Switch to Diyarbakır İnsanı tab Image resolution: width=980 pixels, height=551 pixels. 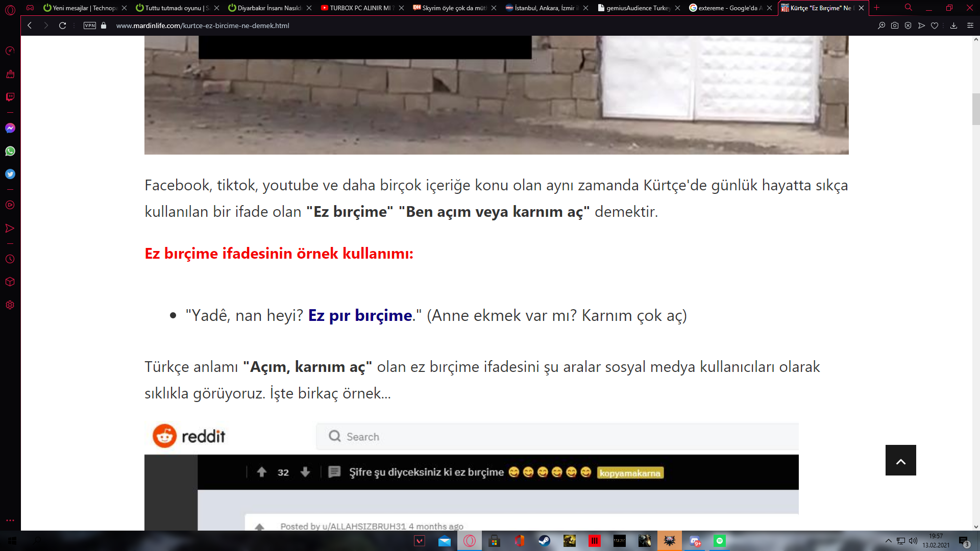click(268, 8)
